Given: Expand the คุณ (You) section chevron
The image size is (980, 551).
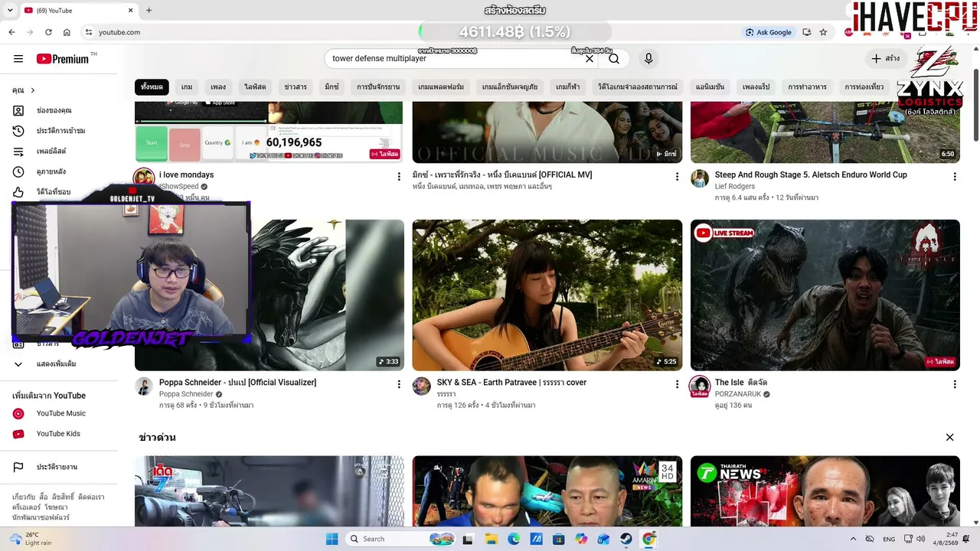Looking at the screenshot, I should 32,90.
